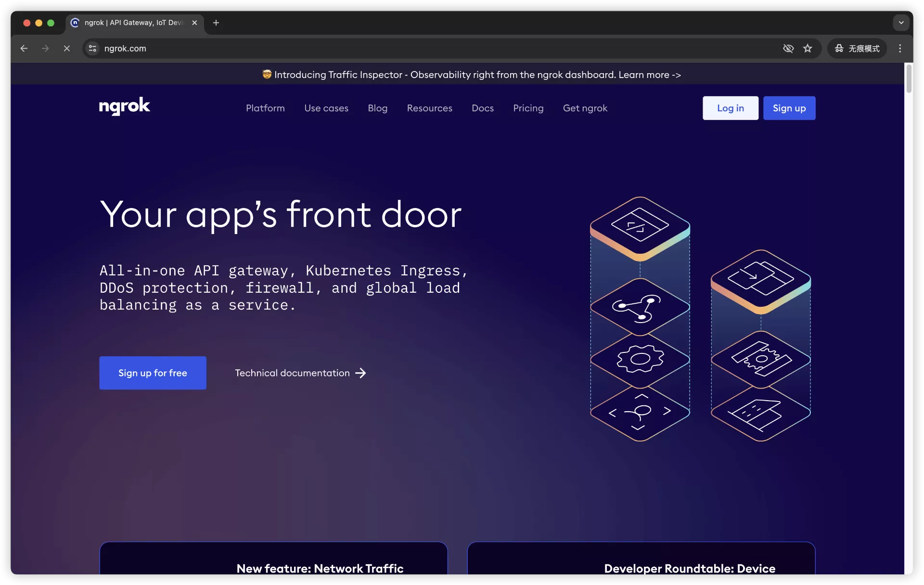Open the Resources menu
This screenshot has height=585, width=924.
(430, 108)
